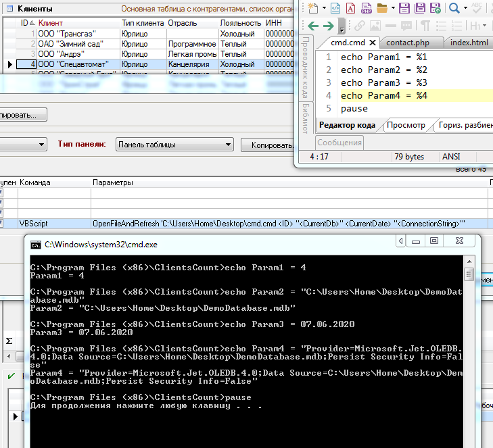Expand the New file dropdown arrow
493x448 pixels.
pos(325,8)
